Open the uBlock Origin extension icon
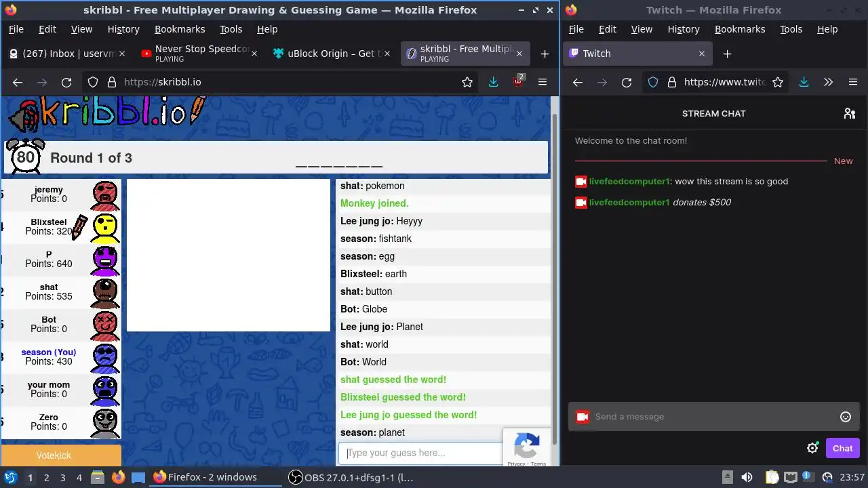The width and height of the screenshot is (868, 488). click(519, 82)
